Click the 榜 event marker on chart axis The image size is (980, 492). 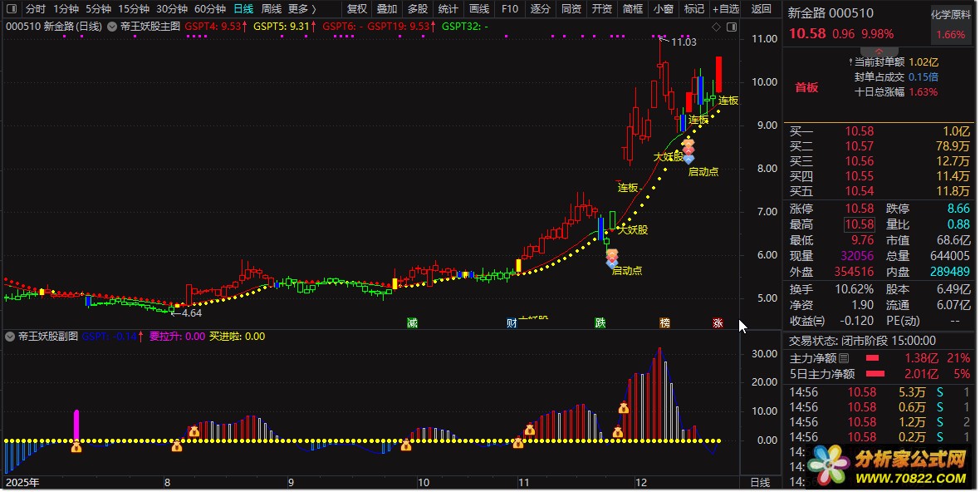[665, 322]
